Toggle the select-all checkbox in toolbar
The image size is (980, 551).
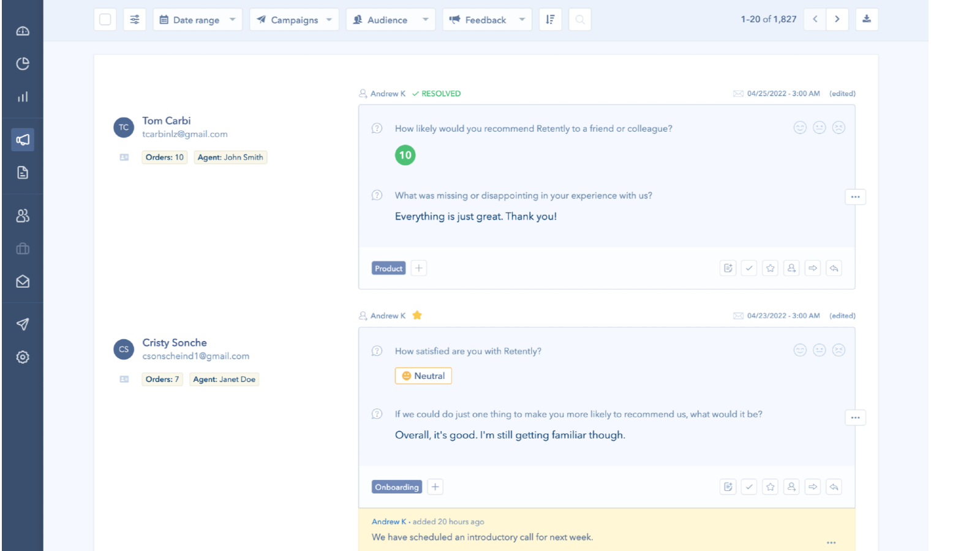click(x=105, y=20)
